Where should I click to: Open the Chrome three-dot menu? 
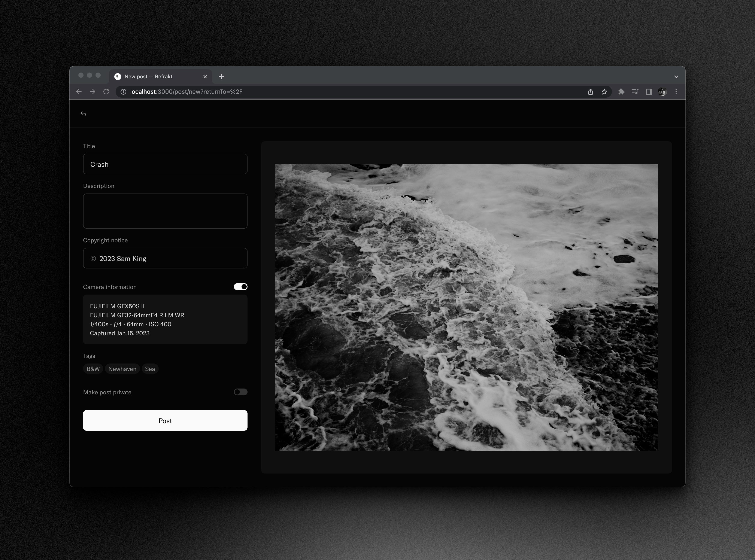coord(676,92)
